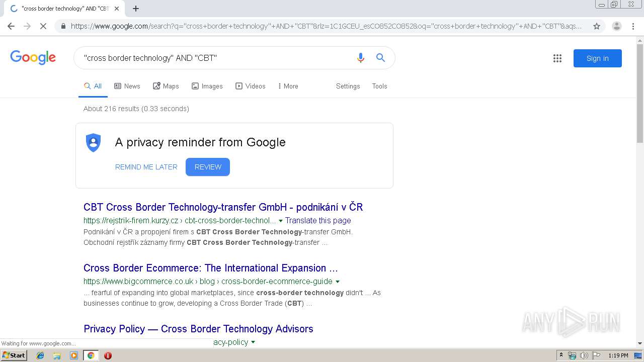Click the privacy shield icon
Image resolution: width=644 pixels, height=362 pixels.
pos(94,142)
